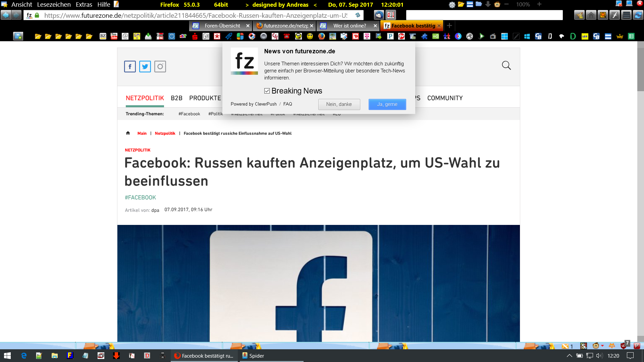Click the home breadcrumb icon
Image resolution: width=644 pixels, height=362 pixels.
pos(128,133)
